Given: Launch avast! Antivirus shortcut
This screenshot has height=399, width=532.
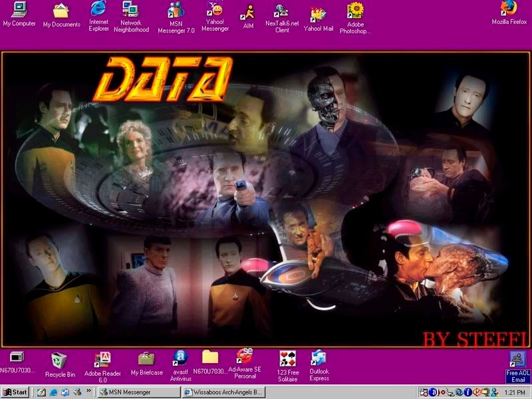Looking at the screenshot, I should tap(180, 358).
